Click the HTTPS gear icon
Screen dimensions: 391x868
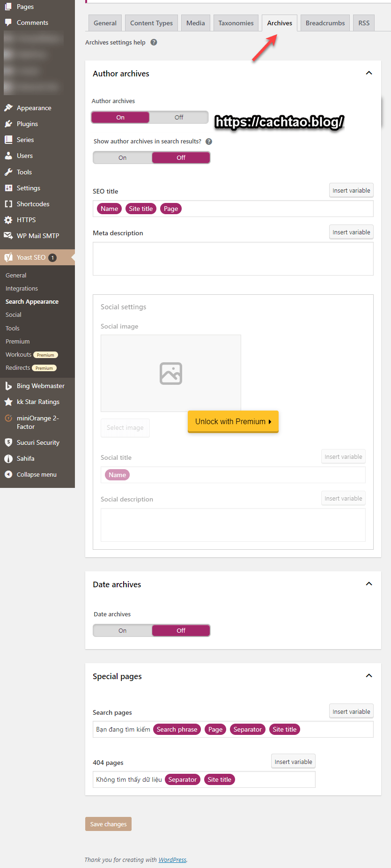[8, 220]
